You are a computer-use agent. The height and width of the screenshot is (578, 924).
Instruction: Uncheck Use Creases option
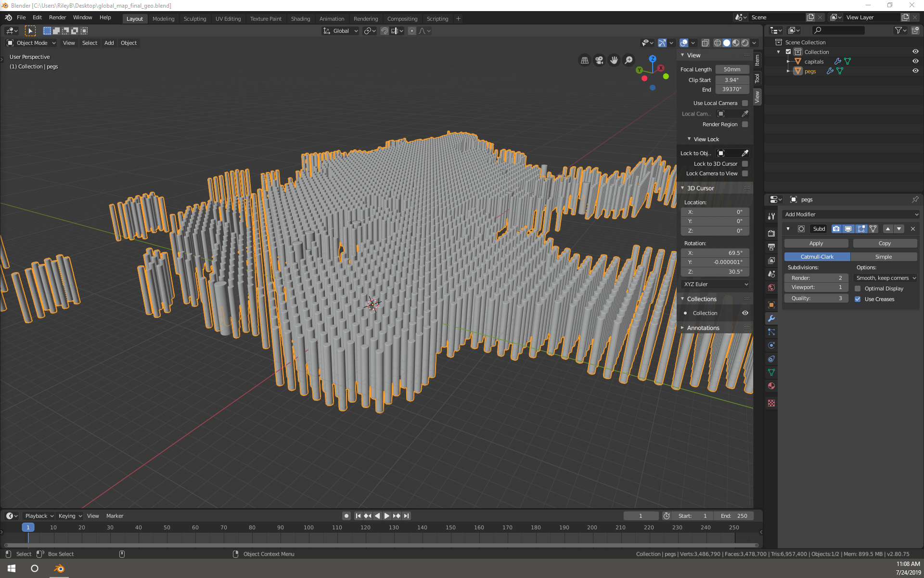[x=858, y=299]
